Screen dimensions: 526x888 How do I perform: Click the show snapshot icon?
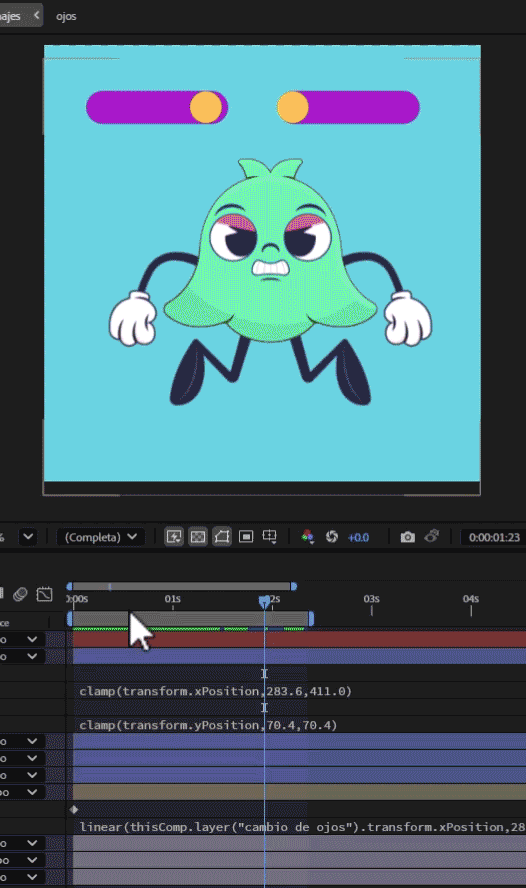pos(432,536)
